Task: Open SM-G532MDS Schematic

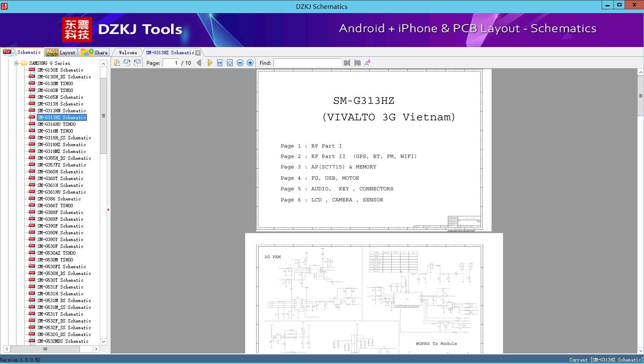Action: coord(63,341)
